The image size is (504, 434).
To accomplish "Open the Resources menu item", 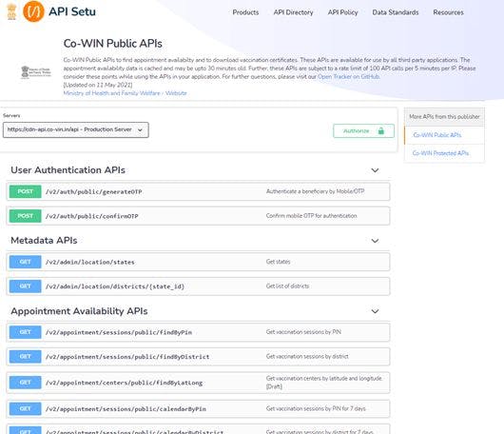I will click(x=448, y=12).
